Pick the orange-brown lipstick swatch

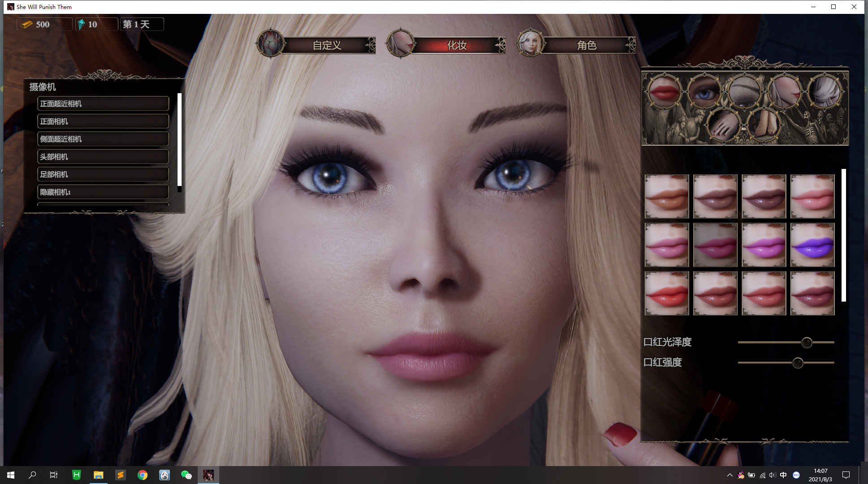pos(667,197)
